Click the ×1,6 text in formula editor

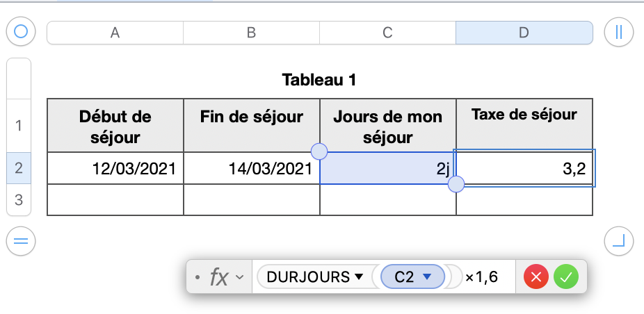point(481,278)
